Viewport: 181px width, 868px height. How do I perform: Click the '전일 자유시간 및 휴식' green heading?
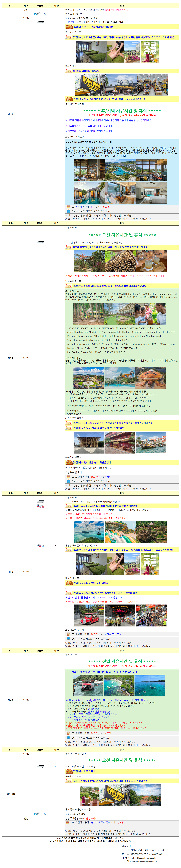click(x=122, y=661)
